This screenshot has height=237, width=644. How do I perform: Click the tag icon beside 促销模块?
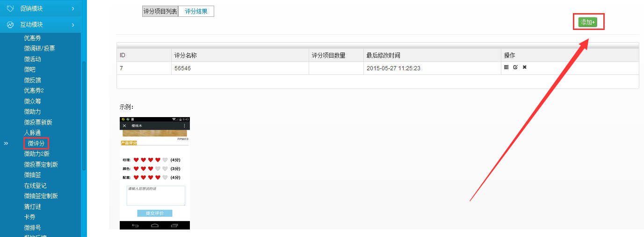point(10,8)
